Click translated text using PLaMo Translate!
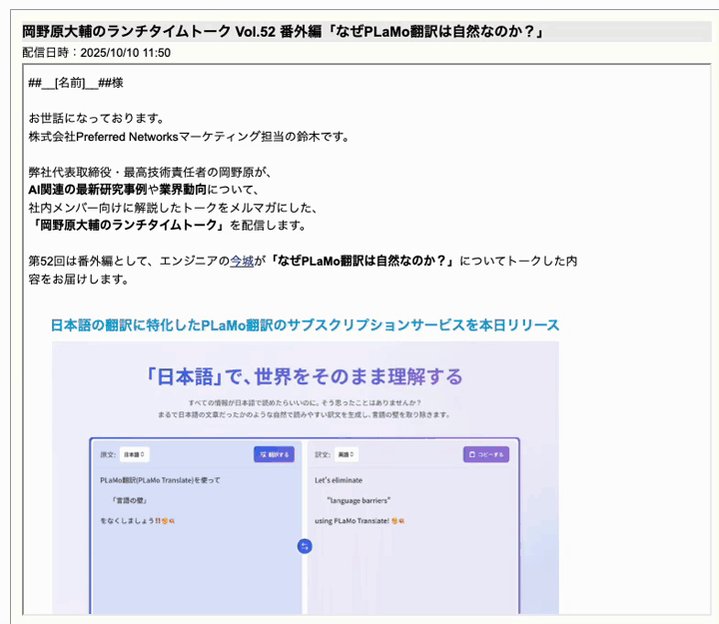 (x=360, y=521)
